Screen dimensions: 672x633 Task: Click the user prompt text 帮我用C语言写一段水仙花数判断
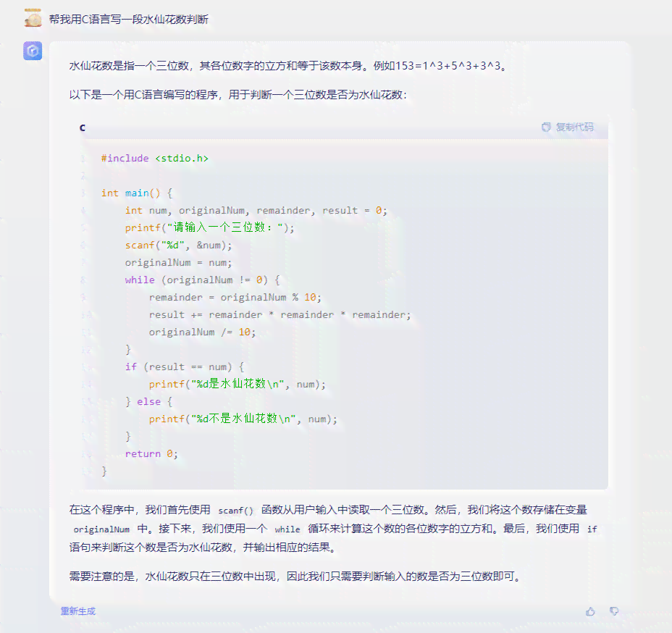(x=129, y=20)
